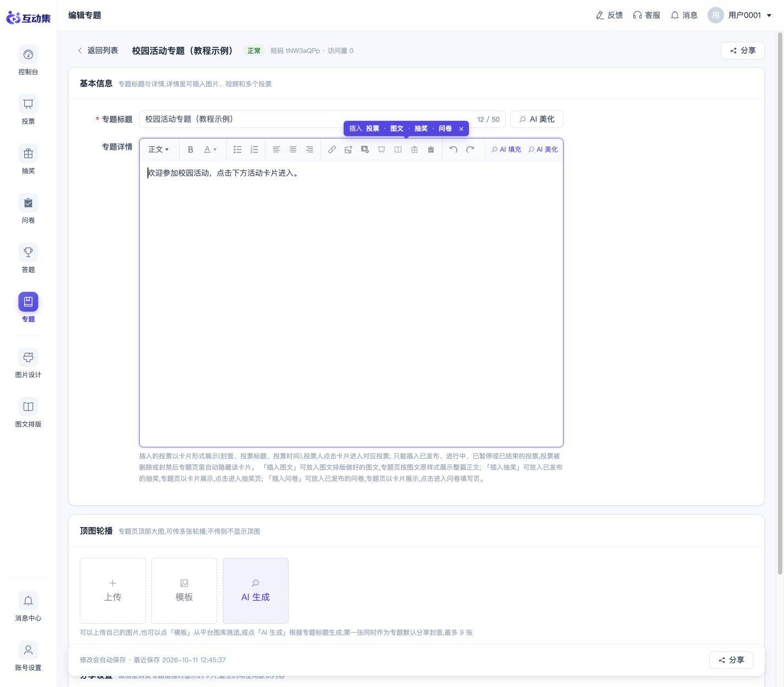Select 图文 in the insert tooltip
Screen dimensions: 784x687
pyautogui.click(x=397, y=129)
